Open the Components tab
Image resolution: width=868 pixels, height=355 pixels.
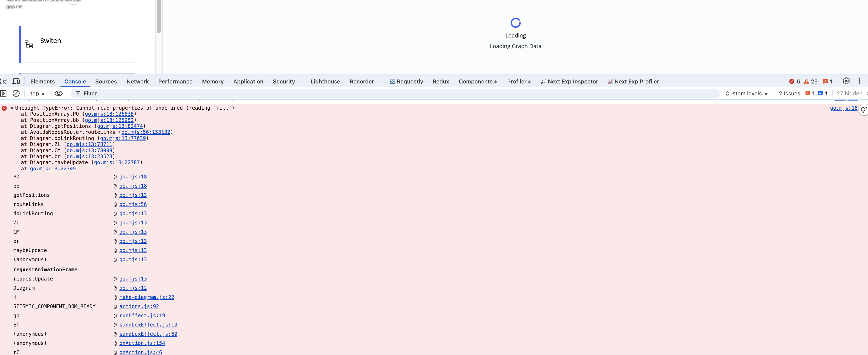coord(478,82)
